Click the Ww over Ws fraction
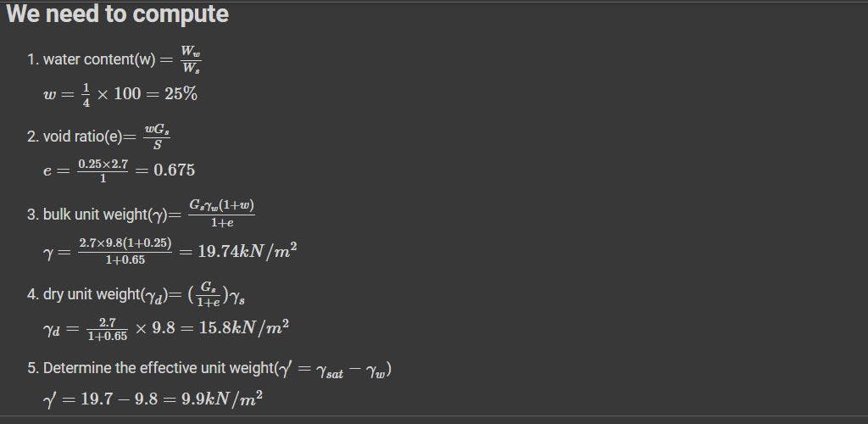The image size is (868, 424). pos(191,59)
